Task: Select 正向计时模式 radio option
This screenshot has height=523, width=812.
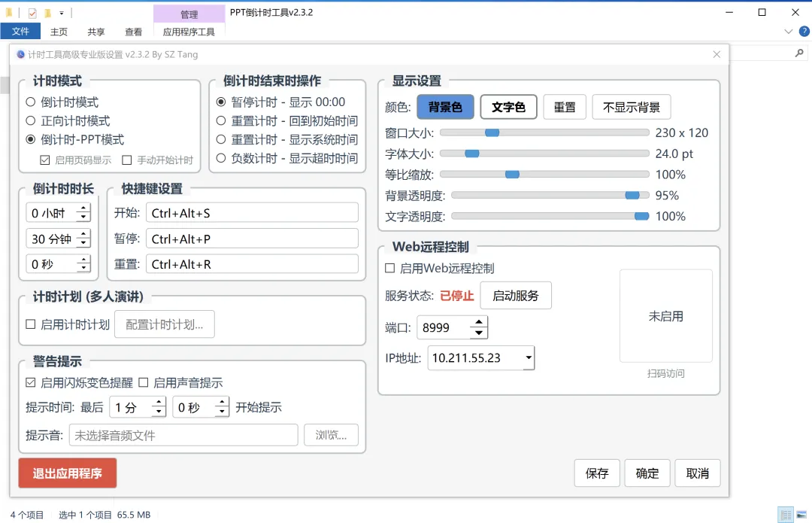Action: (68, 120)
